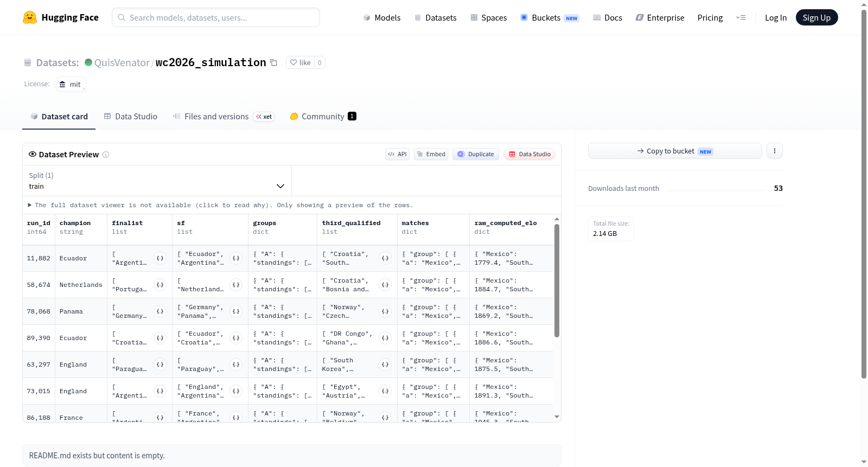Expand third_qualified JSON cell in row 63,297
Viewport: 868px width, 467px height.
385,364
